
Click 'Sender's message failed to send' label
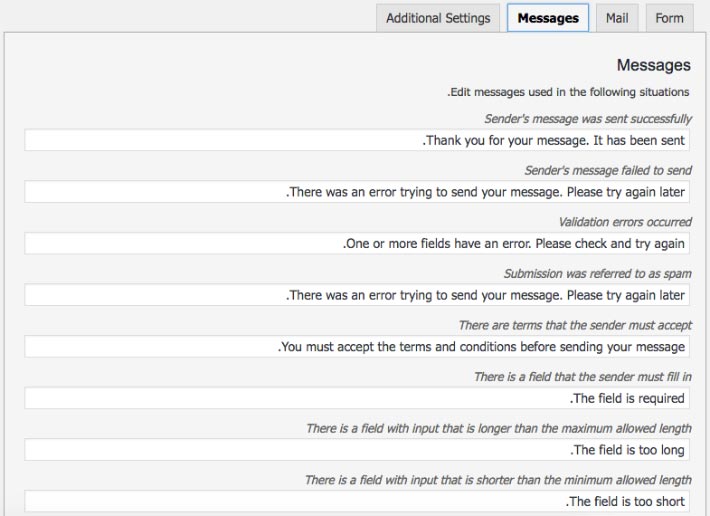(x=608, y=171)
